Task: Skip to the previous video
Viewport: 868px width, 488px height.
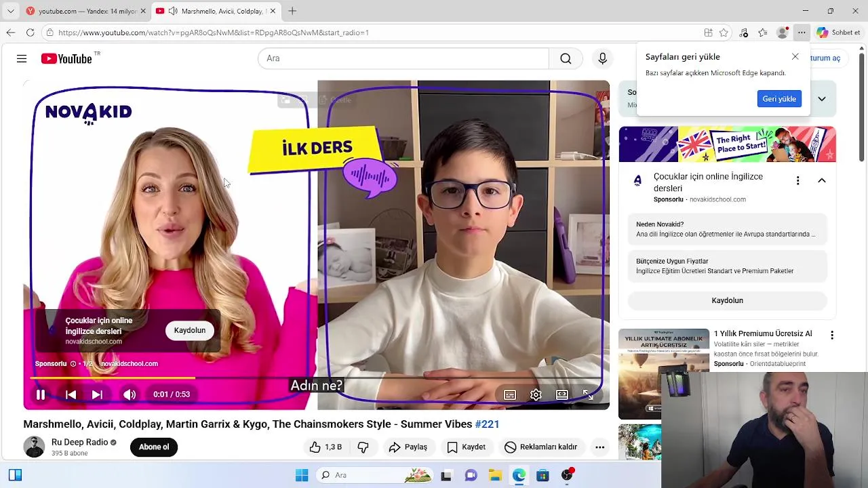Action: tap(71, 394)
